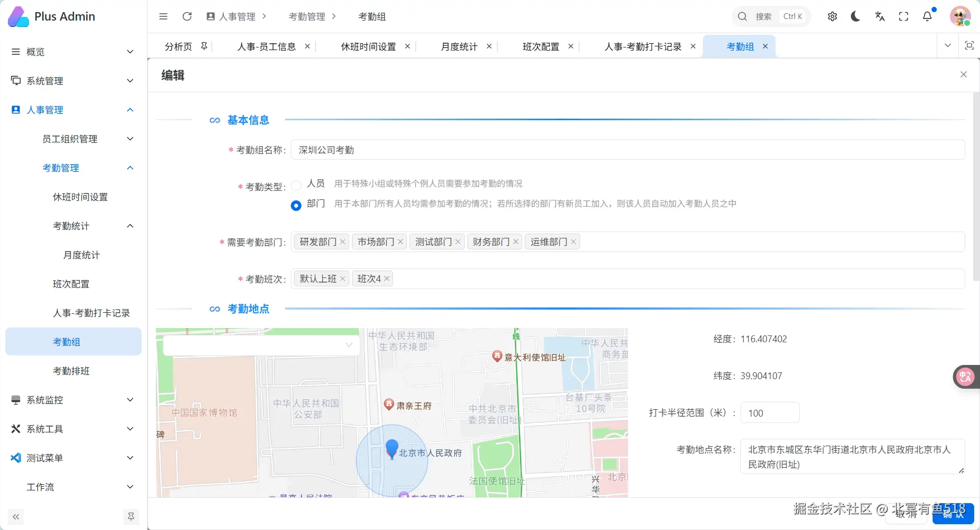
Task: Expand the 系统监控 sidebar menu
Action: tap(73, 400)
